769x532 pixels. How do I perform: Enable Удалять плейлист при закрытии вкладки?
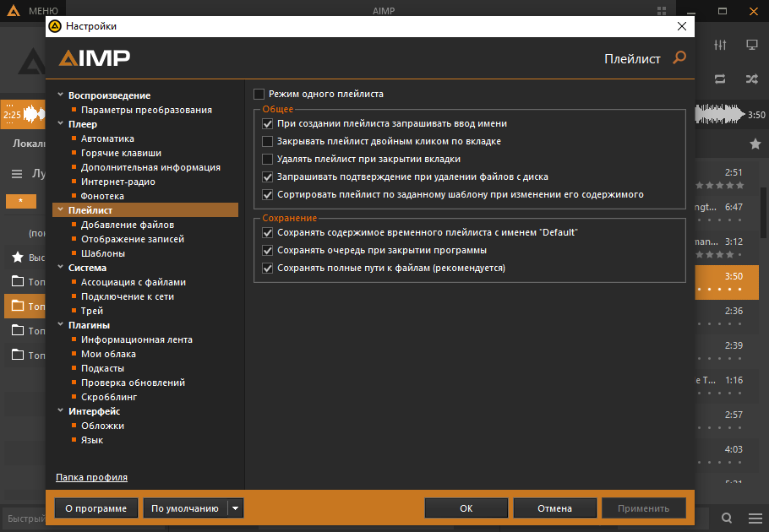click(267, 160)
